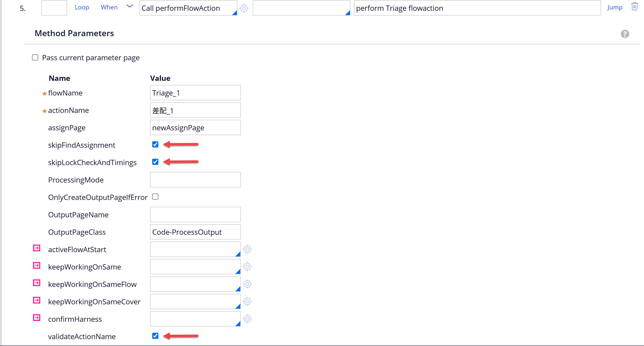Open the keepWorkingOnSame value autocomplete

(195, 267)
